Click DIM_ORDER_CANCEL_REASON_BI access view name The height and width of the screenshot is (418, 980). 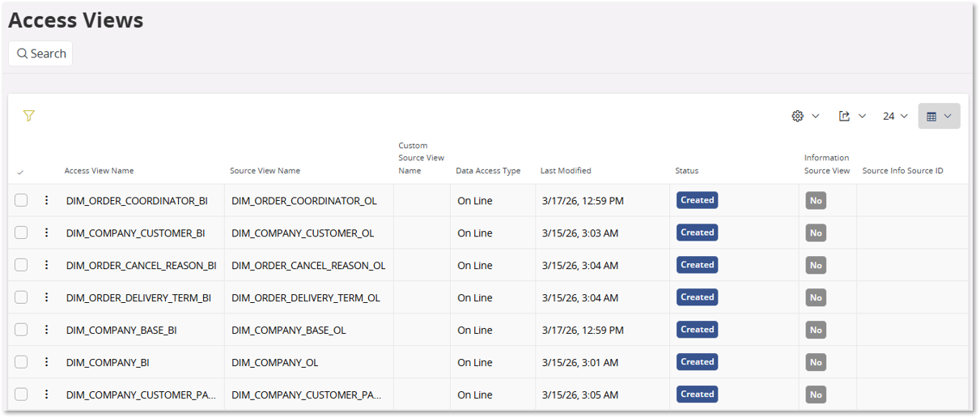[x=141, y=266]
